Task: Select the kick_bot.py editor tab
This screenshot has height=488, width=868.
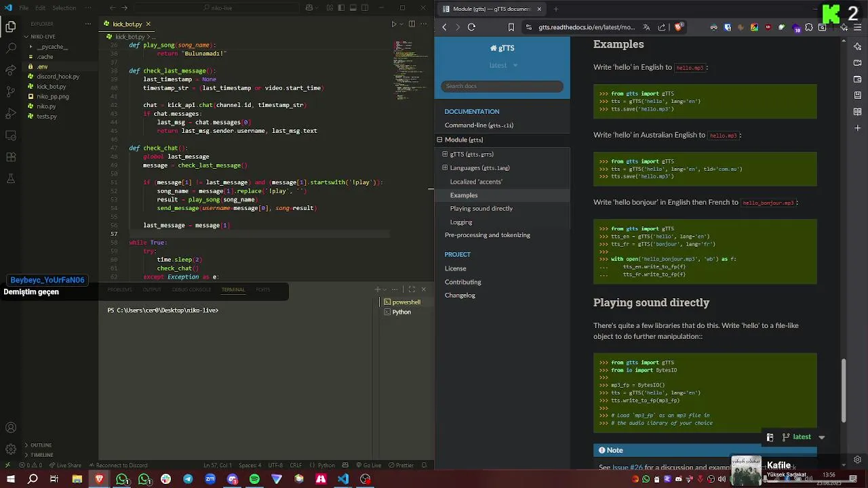Action: [x=127, y=24]
